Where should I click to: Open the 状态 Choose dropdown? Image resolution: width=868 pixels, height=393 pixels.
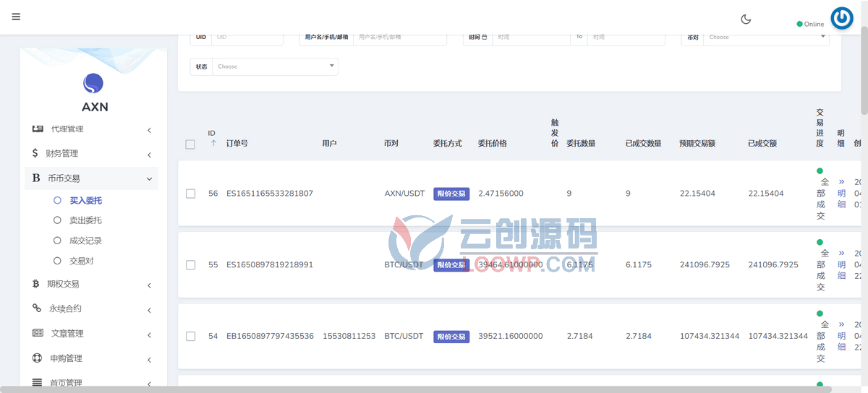click(x=275, y=66)
